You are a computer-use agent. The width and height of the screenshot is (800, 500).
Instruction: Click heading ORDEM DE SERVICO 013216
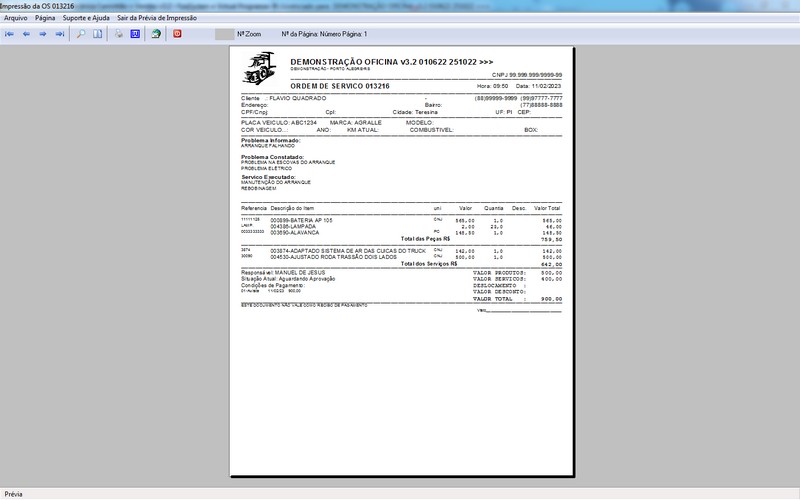click(340, 86)
